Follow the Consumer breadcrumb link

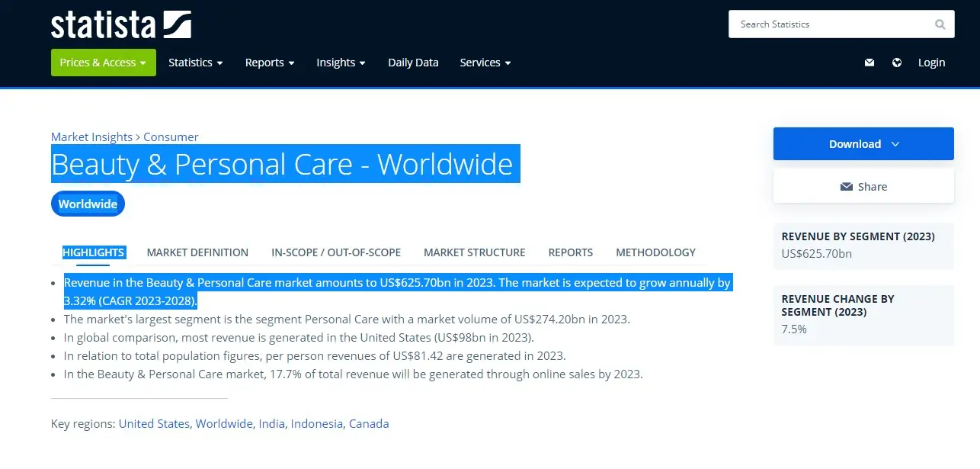click(171, 137)
